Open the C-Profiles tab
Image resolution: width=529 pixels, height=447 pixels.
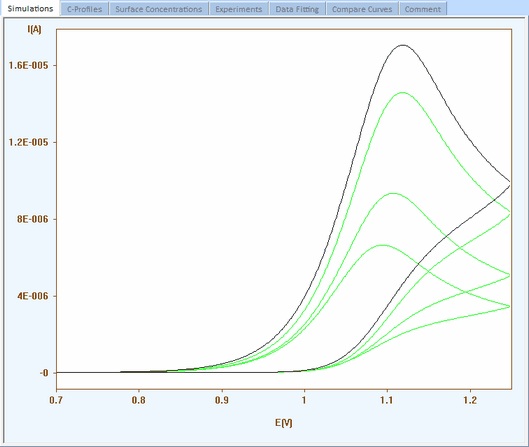(x=84, y=9)
